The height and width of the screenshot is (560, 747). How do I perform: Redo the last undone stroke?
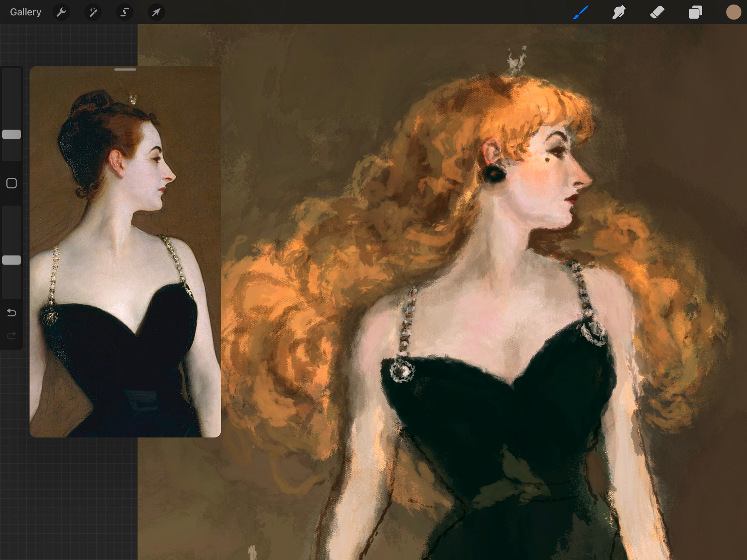click(x=12, y=335)
